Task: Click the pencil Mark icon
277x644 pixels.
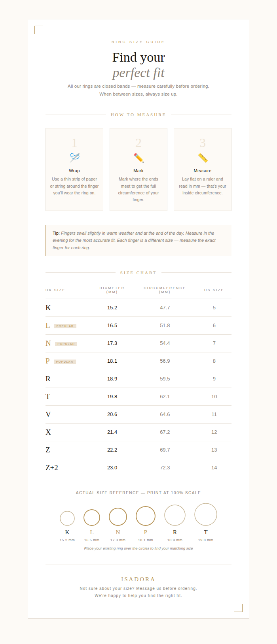Action: pos(138,158)
